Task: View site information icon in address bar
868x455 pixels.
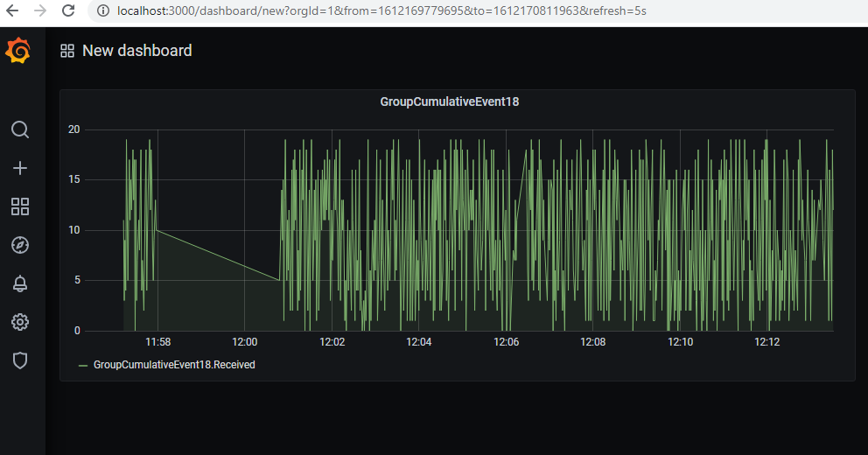Action: (x=103, y=10)
